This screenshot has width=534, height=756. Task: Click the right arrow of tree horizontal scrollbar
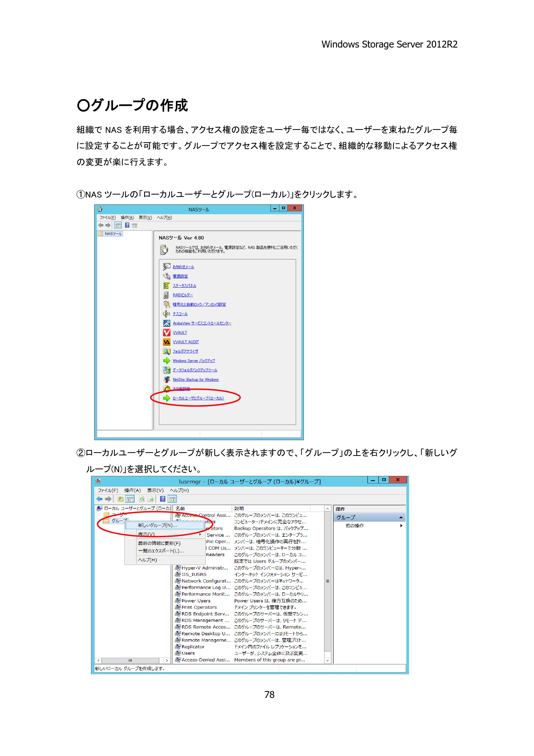(167, 661)
